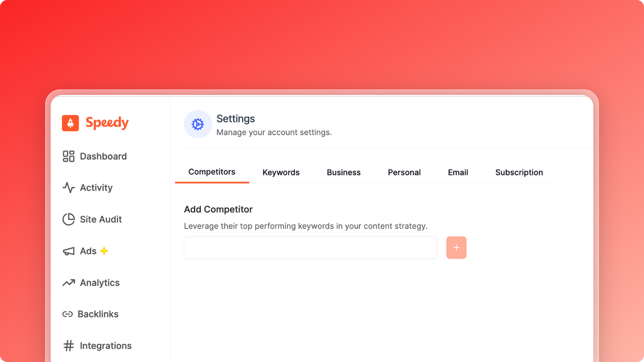Open the Backlinks section
The height and width of the screenshot is (362, 644).
[x=99, y=314]
